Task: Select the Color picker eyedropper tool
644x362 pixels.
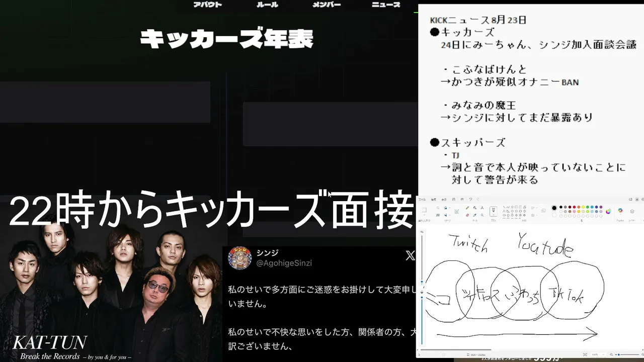Action: pos(475,215)
